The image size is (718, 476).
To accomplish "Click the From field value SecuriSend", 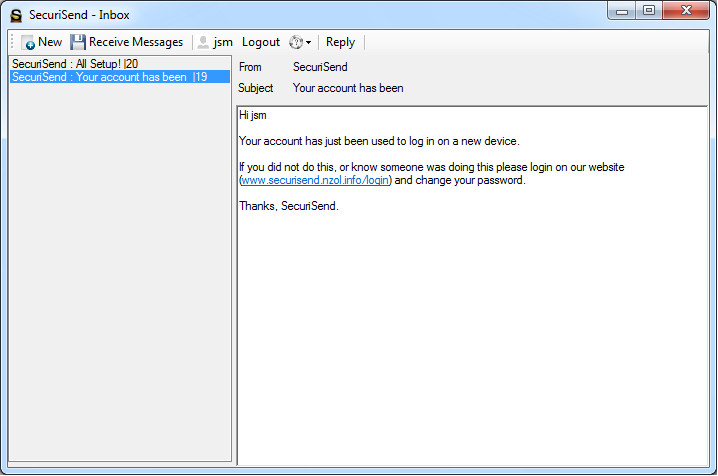I will [320, 67].
